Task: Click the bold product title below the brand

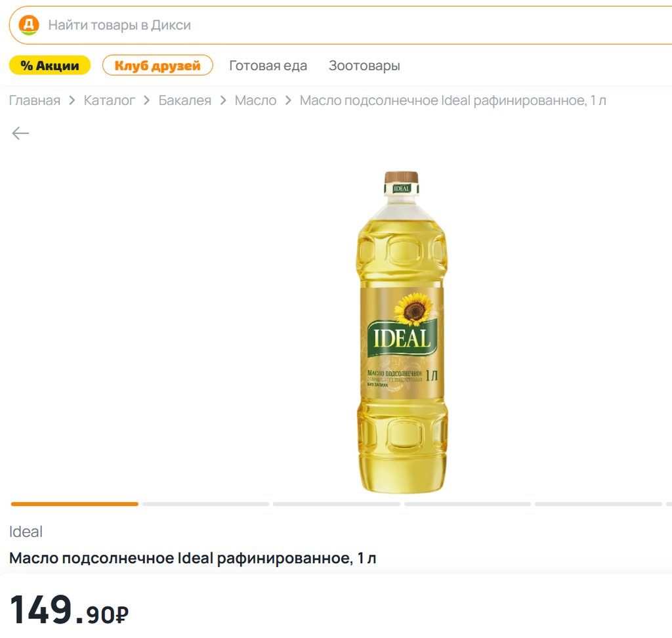Action: [x=193, y=559]
